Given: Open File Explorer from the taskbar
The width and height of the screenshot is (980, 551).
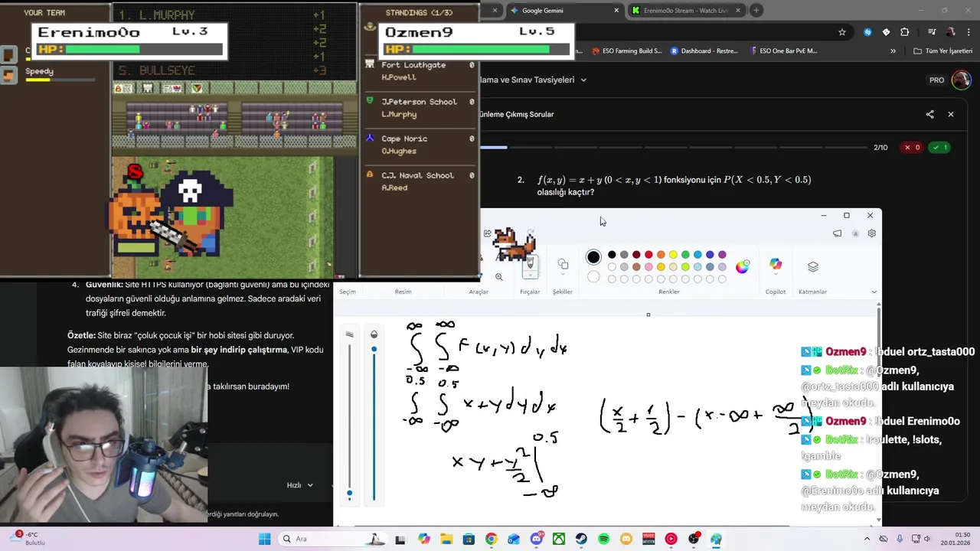Looking at the screenshot, I should click(x=446, y=539).
